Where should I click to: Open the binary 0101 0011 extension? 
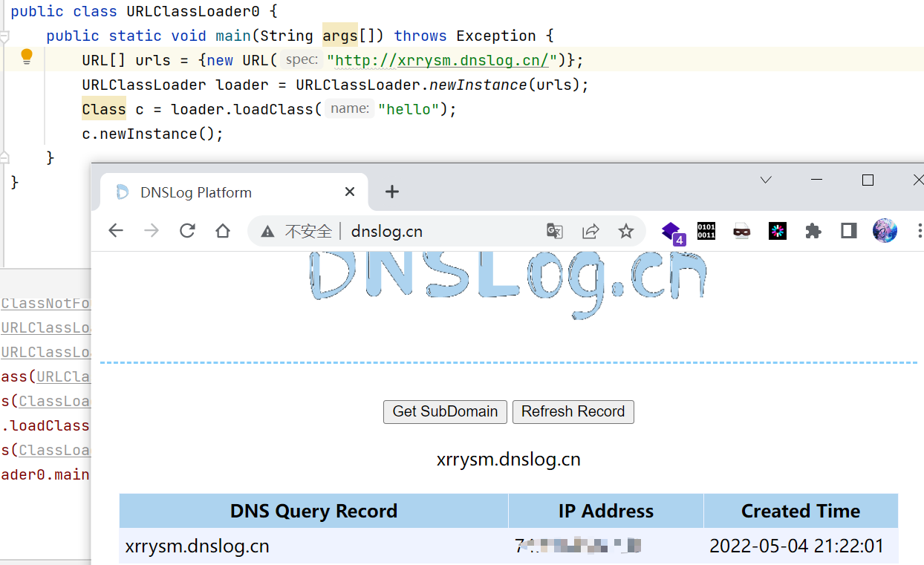point(706,231)
